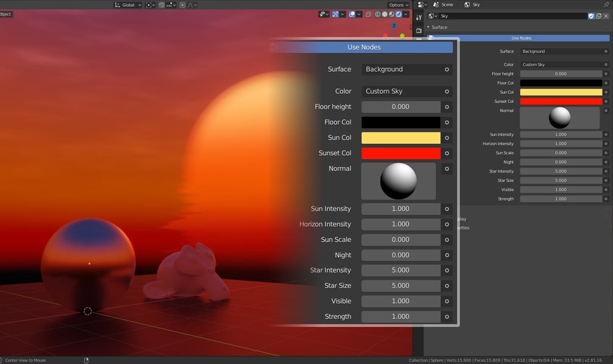Open the world data-block browser icon
613x364 pixels.
tap(432, 16)
